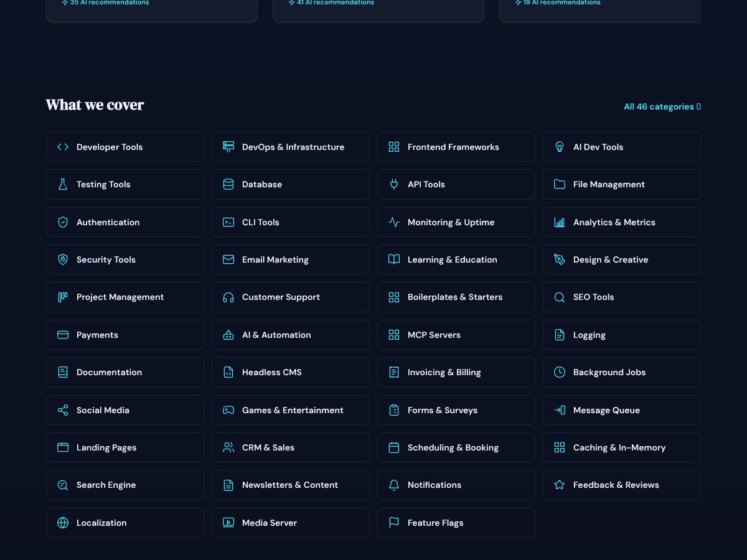Click the globe icon beside Localization
The height and width of the screenshot is (560, 747).
point(63,523)
